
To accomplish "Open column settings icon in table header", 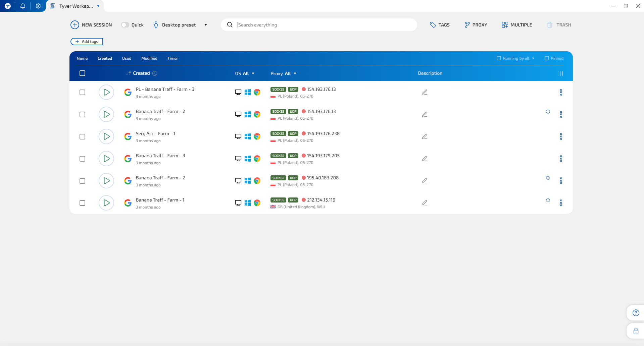I will coord(561,73).
